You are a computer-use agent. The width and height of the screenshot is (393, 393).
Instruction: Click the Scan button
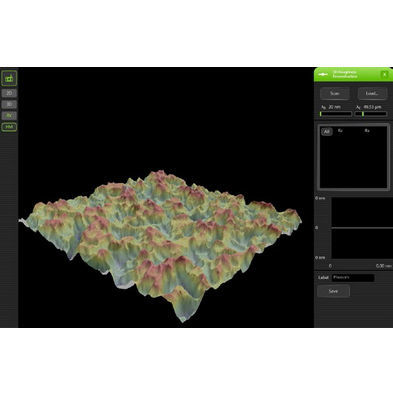(335, 94)
